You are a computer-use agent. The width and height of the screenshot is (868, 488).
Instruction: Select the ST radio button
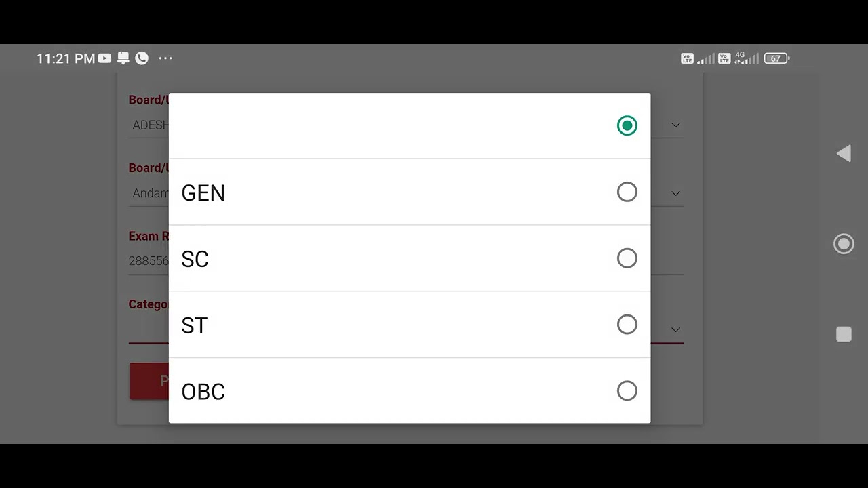[627, 325]
